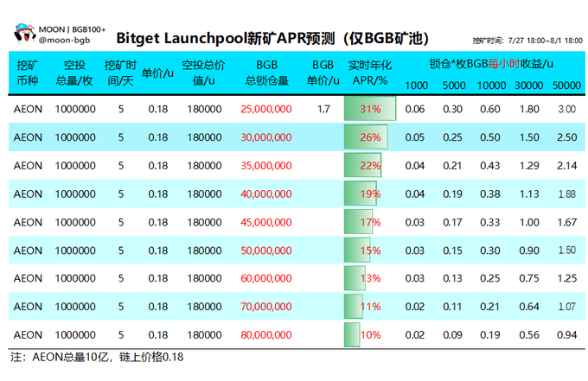Click the BGB单价/u column header
The width and height of the screenshot is (588, 381).
(x=323, y=73)
